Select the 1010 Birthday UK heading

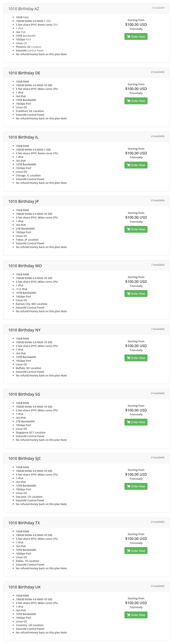[25, 587]
